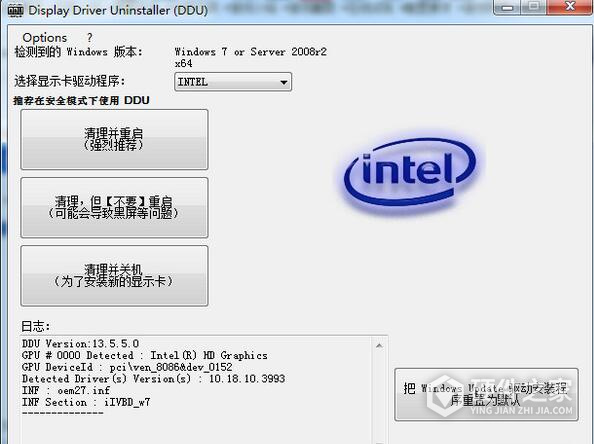This screenshot has height=444, width=594.
Task: Click the log scrollbar up arrow
Action: (379, 346)
